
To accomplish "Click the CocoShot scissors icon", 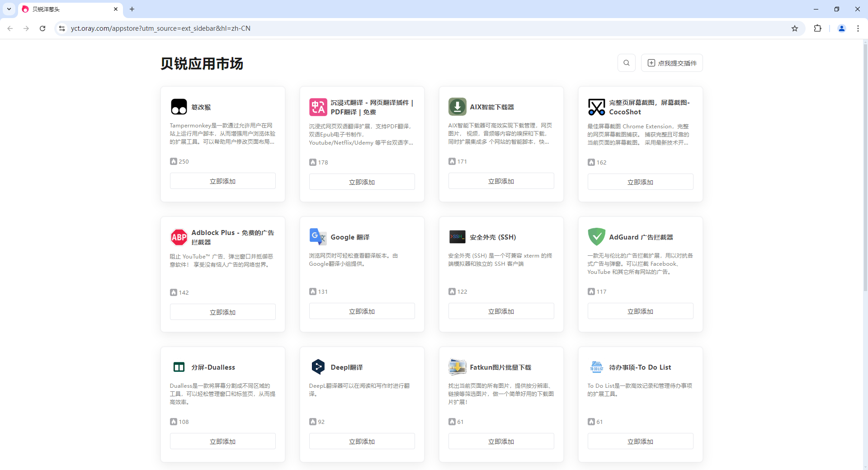I will coord(597,107).
